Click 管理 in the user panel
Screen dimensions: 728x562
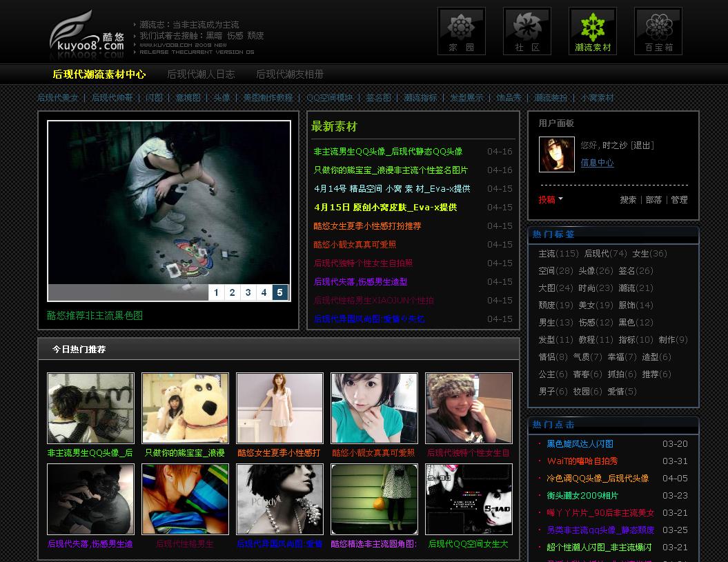679,199
